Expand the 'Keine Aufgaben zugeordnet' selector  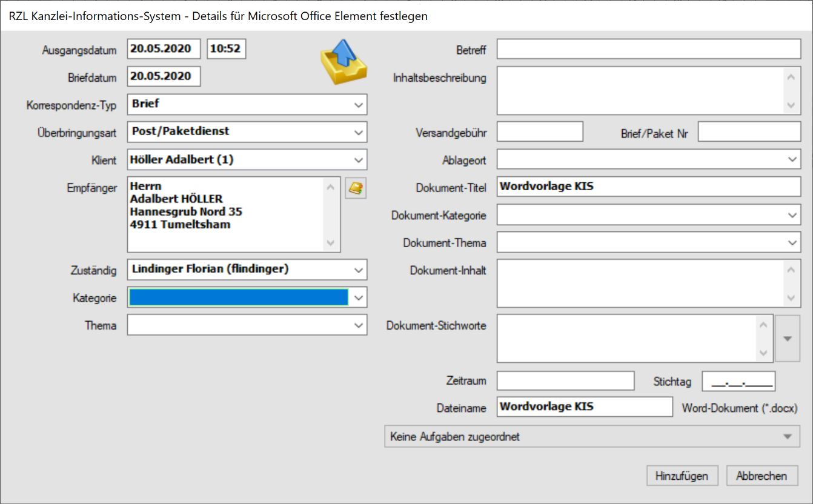[x=786, y=437]
